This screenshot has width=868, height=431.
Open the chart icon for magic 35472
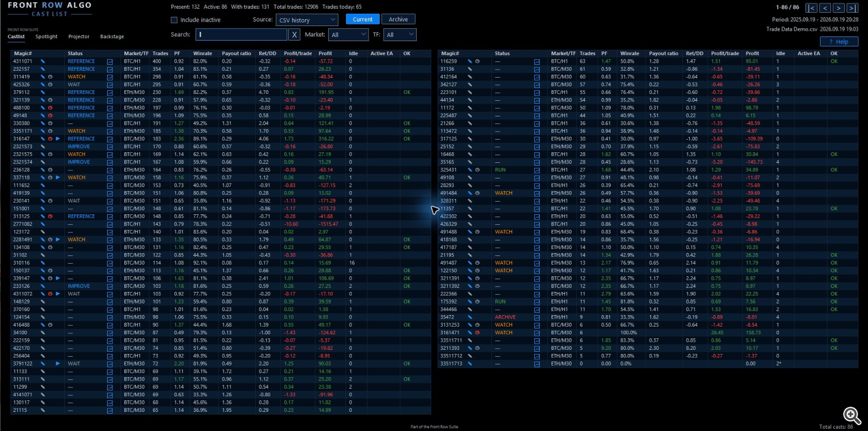[x=537, y=317]
